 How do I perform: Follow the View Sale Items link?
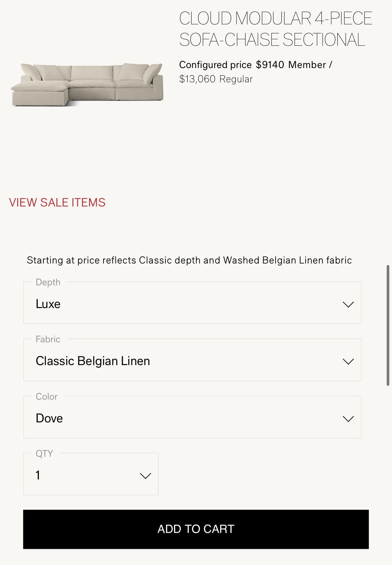pyautogui.click(x=57, y=203)
